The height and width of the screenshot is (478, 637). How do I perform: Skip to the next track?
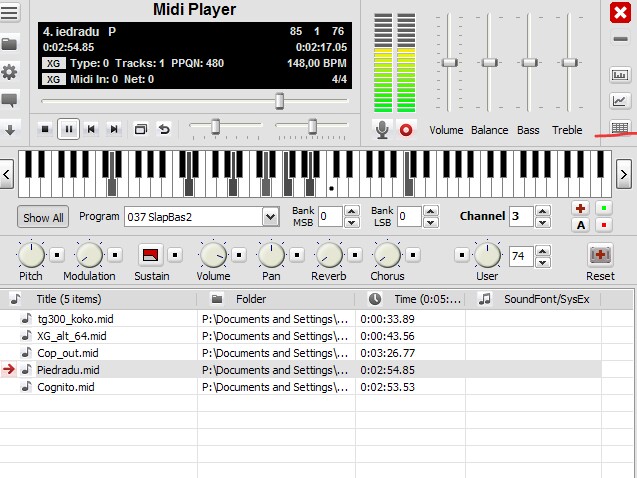coord(114,129)
